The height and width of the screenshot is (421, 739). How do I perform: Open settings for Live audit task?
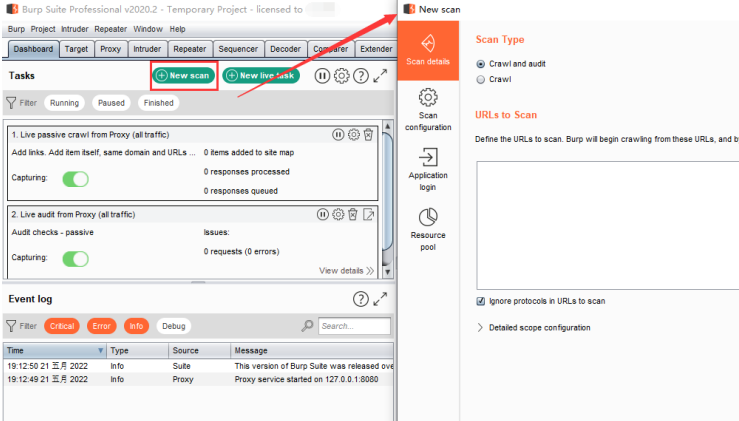tap(338, 215)
